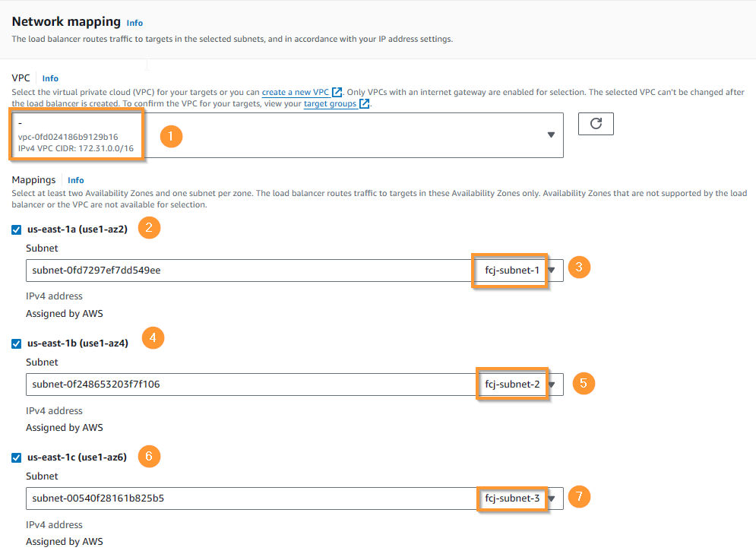The image size is (756, 557).
Task: Click the orange step 2 marker
Action: (149, 228)
